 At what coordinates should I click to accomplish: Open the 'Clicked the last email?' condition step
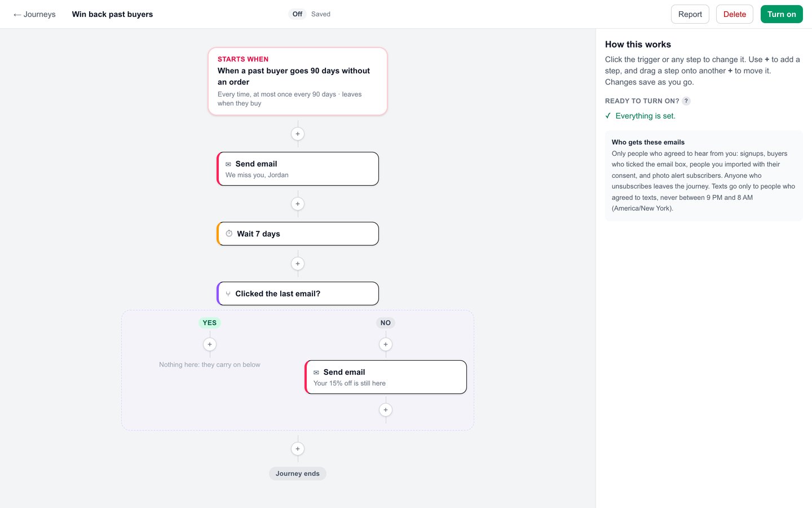click(298, 294)
